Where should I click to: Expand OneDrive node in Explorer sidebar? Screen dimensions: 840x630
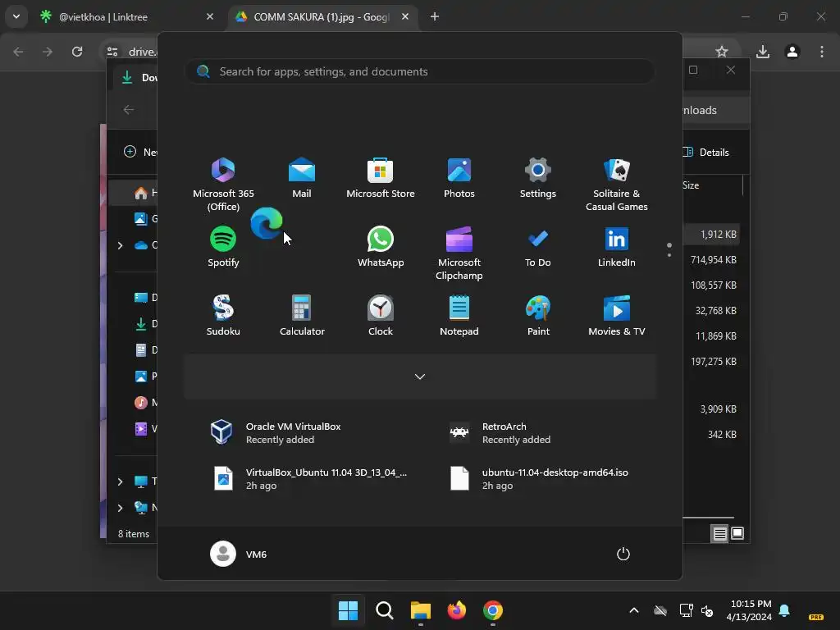coord(120,245)
